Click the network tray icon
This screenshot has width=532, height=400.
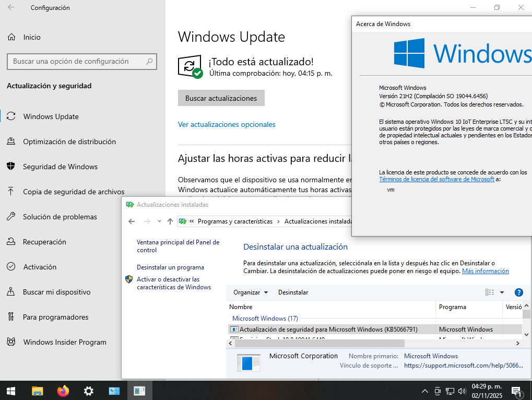450,391
